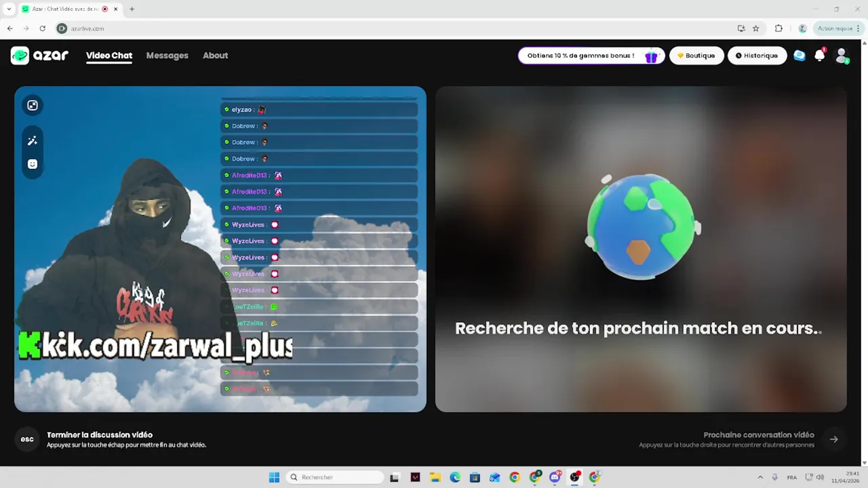Install the app via address bar icon
Viewport: 868px width, 488px height.
(x=741, y=28)
